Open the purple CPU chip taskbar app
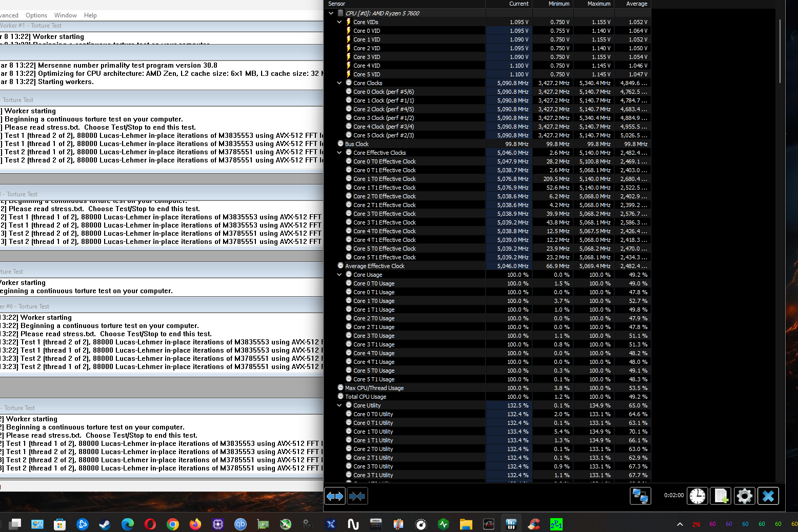 (218, 524)
